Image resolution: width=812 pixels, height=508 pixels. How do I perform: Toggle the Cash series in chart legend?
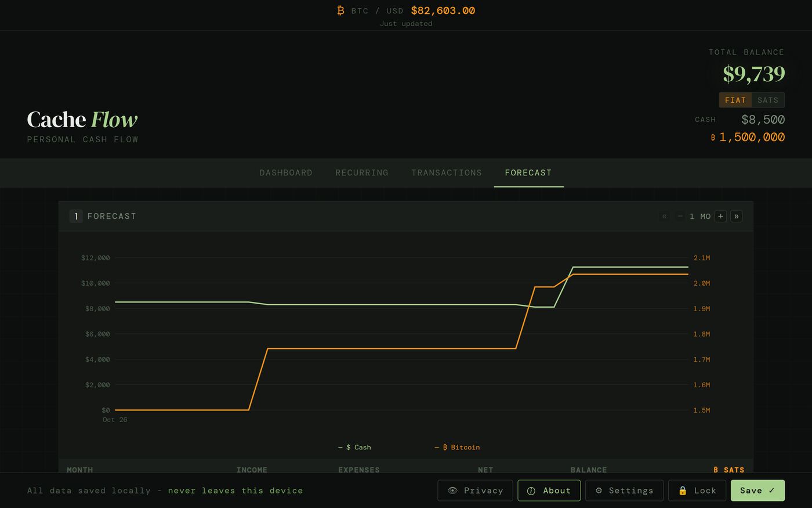(354, 447)
